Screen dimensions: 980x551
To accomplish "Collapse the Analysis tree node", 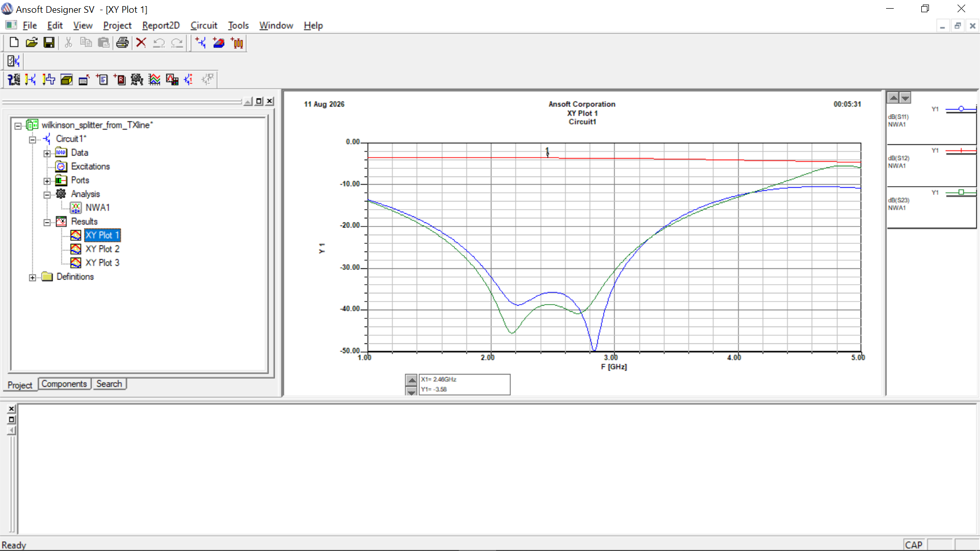I will click(x=47, y=194).
